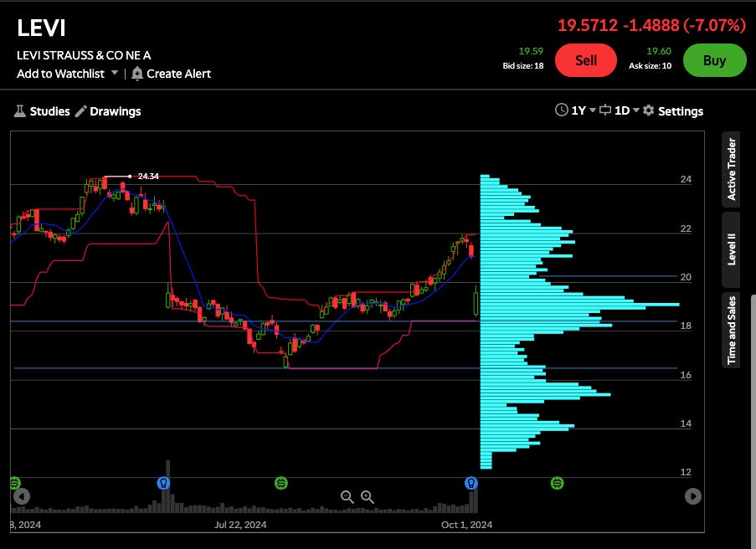Click the 20 price axis label
Image resolution: width=756 pixels, height=549 pixels.
point(686,277)
